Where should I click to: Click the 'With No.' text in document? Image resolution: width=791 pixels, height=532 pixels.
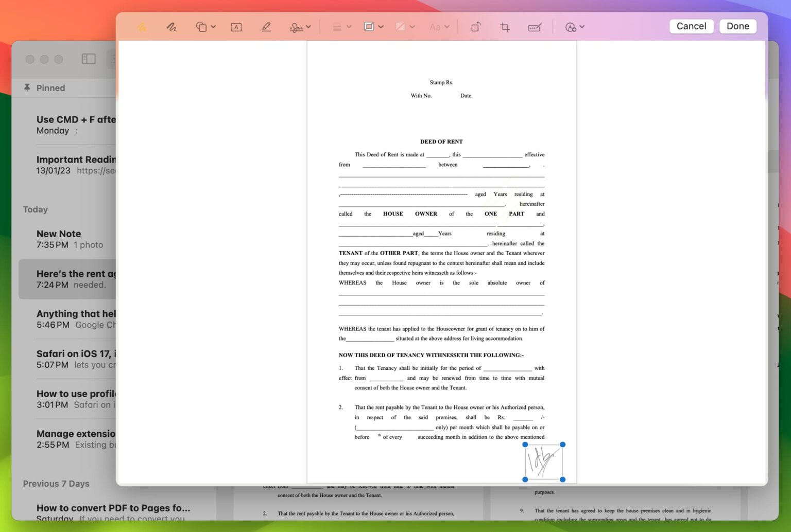coord(421,96)
